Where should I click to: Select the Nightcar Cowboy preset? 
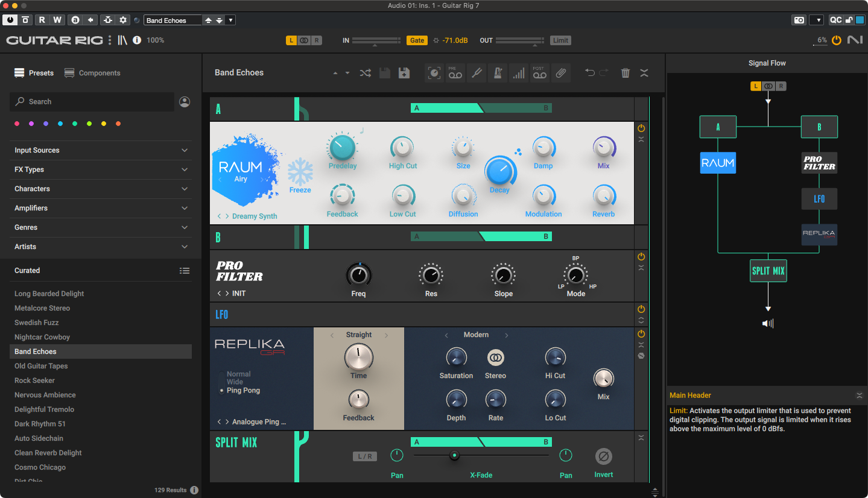[42, 337]
